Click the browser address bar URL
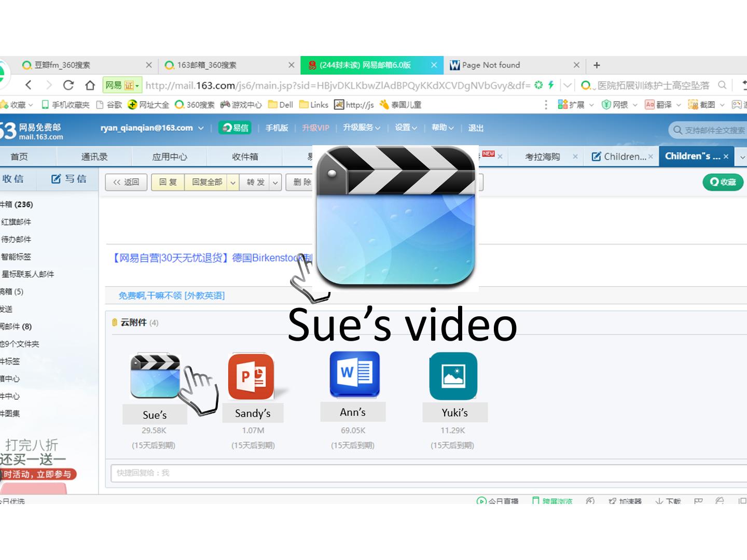The height and width of the screenshot is (560, 747). pos(337,85)
